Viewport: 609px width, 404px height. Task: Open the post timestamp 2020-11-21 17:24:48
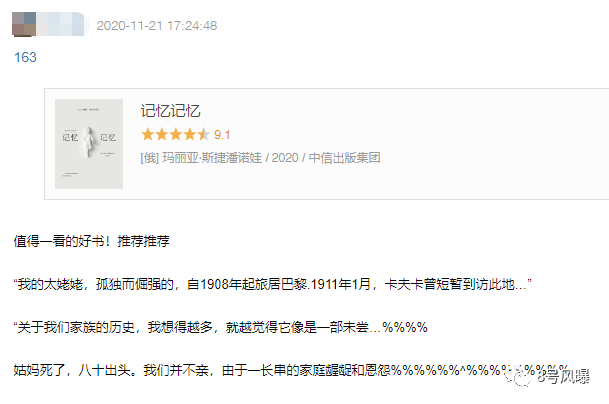coord(157,26)
